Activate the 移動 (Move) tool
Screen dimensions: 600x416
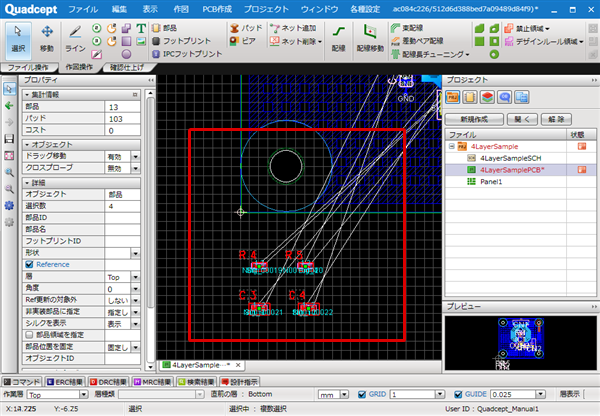tap(47, 40)
